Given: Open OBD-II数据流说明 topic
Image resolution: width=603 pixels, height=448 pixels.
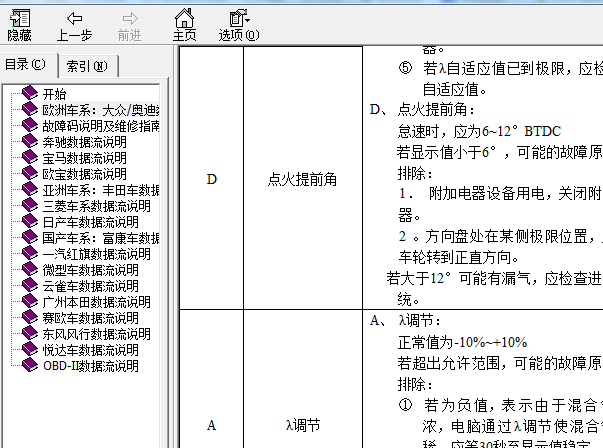Looking at the screenshot, I should (x=90, y=366).
